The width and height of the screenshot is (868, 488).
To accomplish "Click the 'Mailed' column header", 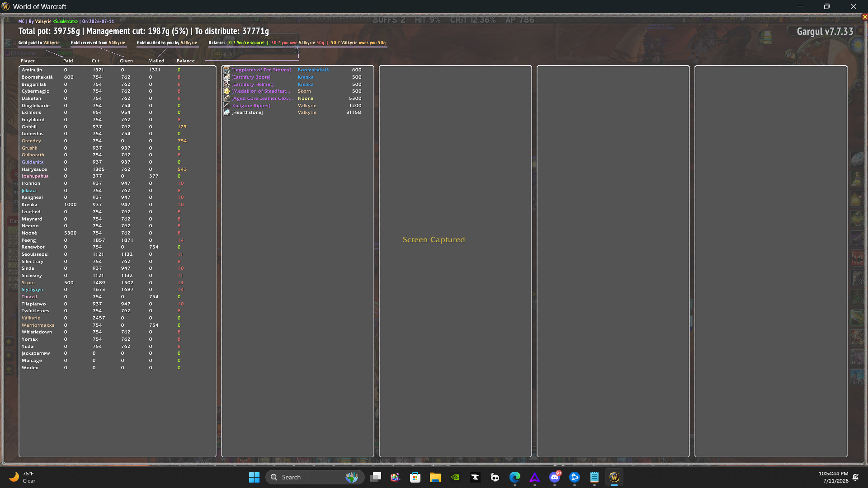I will pos(156,61).
